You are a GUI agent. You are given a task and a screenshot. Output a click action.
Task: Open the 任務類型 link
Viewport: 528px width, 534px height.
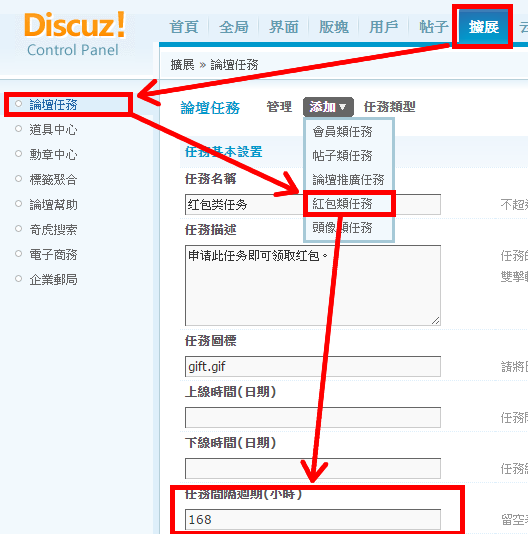pos(389,107)
